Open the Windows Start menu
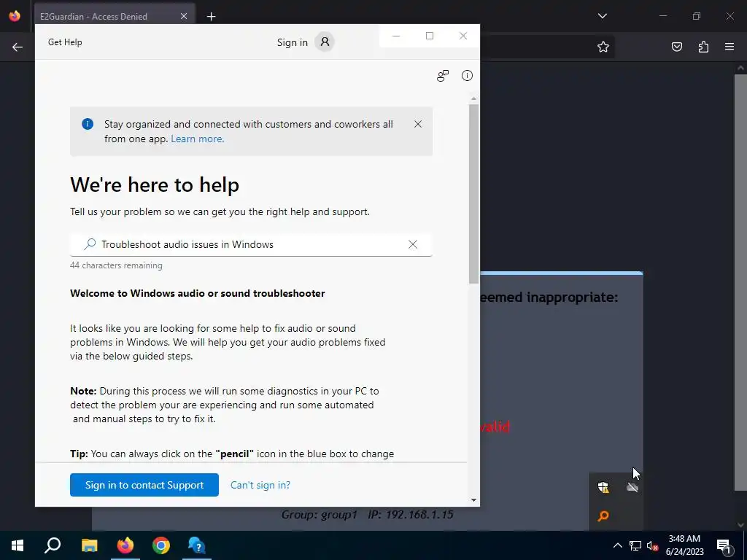The width and height of the screenshot is (747, 560). (18, 545)
